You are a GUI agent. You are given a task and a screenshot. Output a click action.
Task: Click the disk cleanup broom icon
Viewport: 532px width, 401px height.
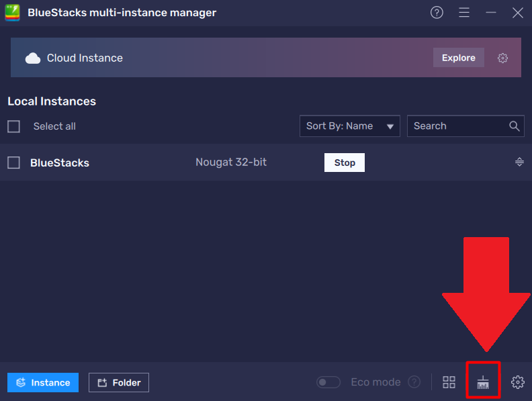tap(483, 382)
